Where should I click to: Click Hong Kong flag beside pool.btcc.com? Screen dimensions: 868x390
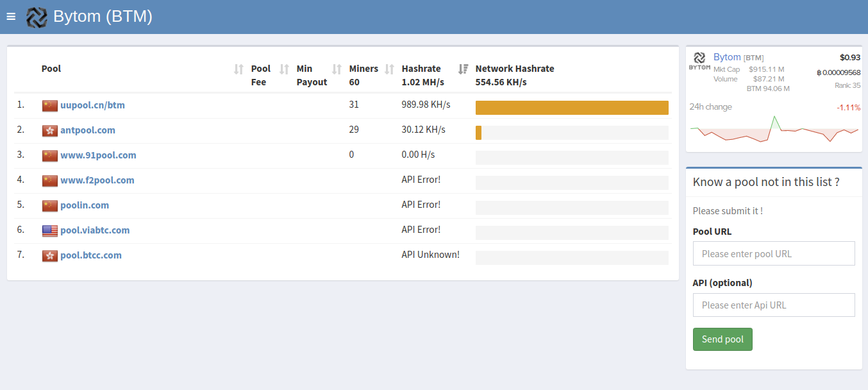tap(50, 256)
